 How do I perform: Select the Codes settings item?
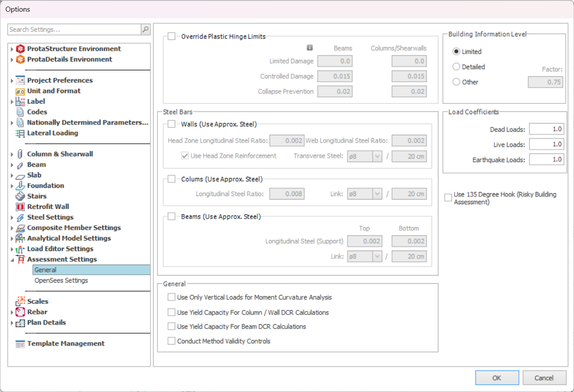tap(37, 112)
